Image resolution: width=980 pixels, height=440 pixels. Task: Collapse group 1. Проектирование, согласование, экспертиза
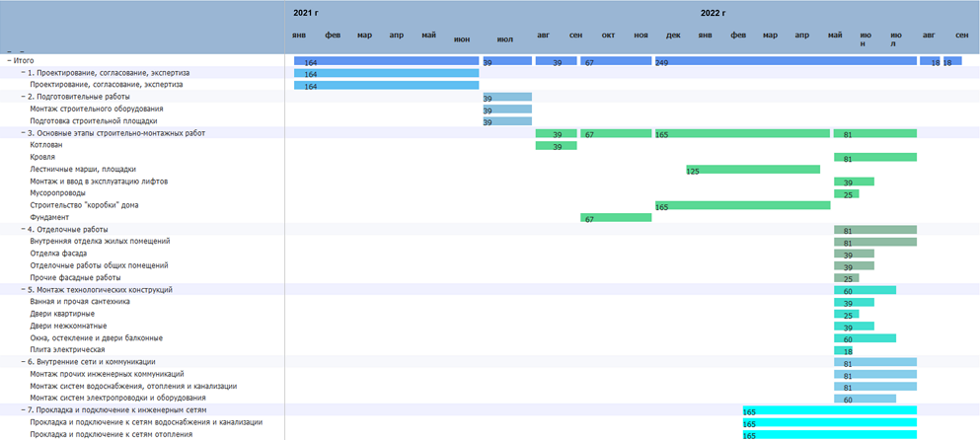point(23,72)
